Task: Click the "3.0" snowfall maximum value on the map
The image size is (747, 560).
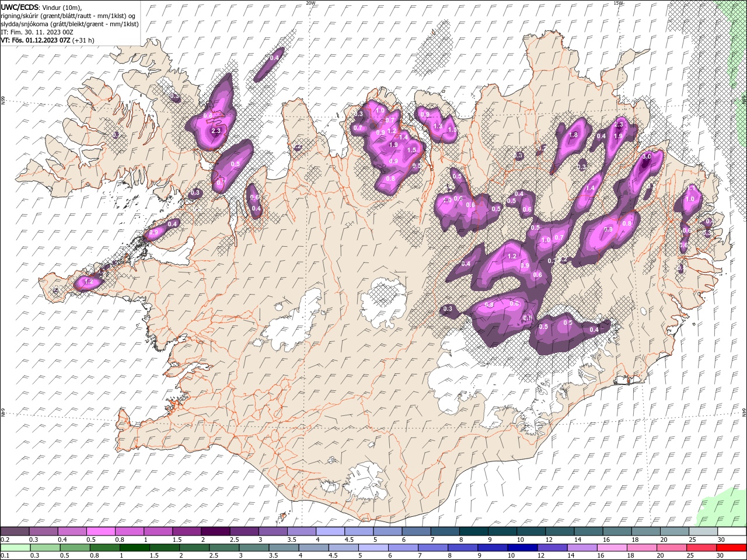Action: [647, 157]
